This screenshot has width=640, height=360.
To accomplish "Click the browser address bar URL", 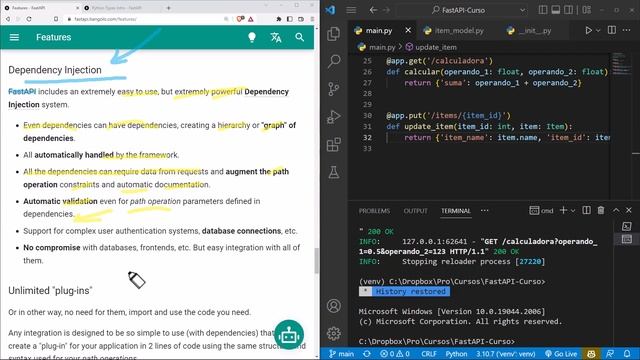I will [x=105, y=19].
